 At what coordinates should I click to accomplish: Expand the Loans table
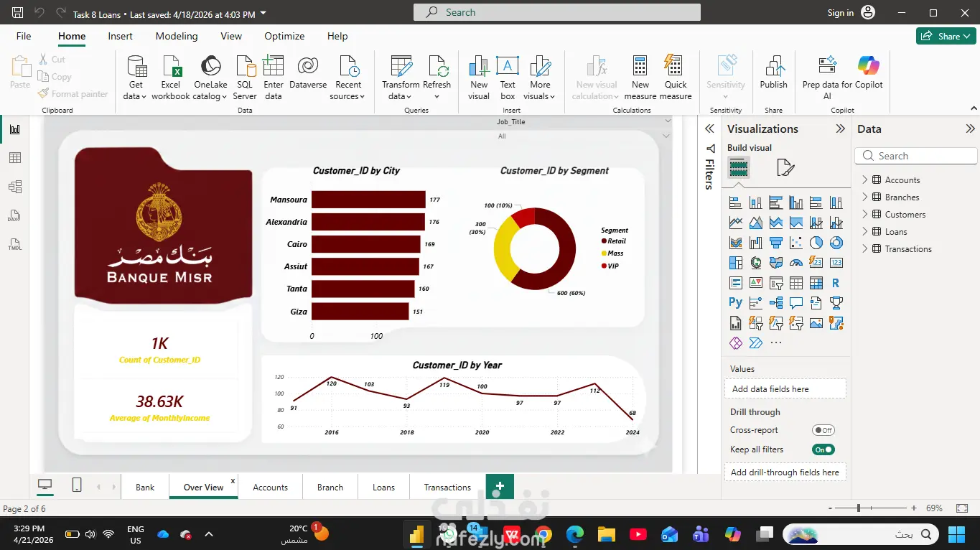[865, 232]
